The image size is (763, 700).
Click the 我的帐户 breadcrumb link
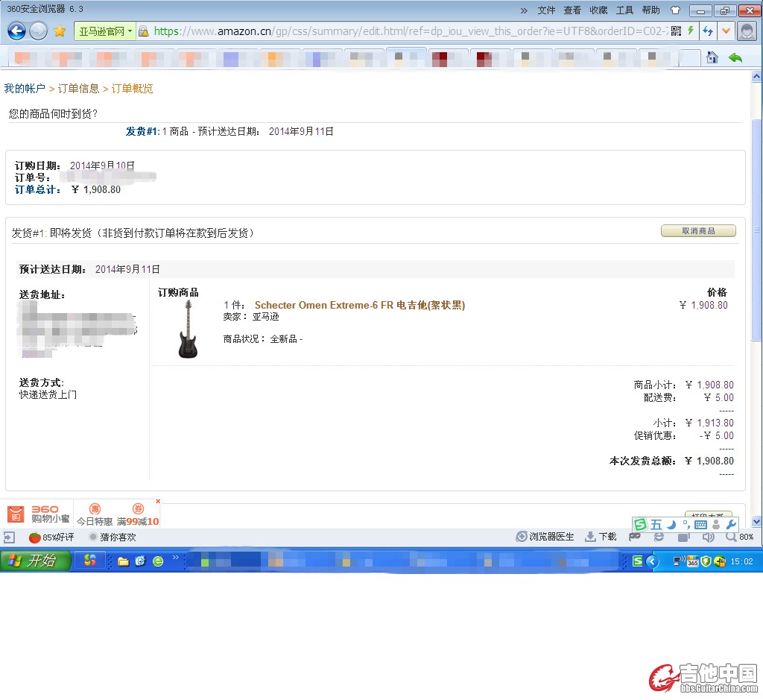25,89
